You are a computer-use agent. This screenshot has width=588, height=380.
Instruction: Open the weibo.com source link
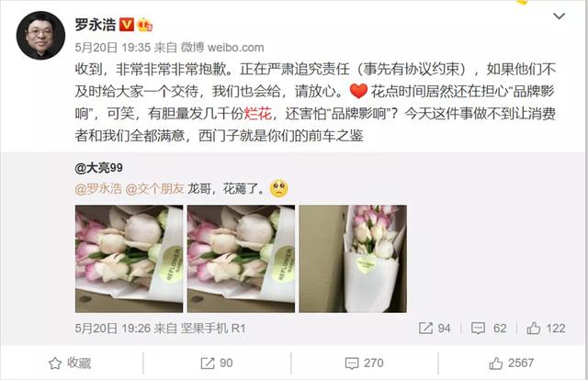tap(235, 47)
